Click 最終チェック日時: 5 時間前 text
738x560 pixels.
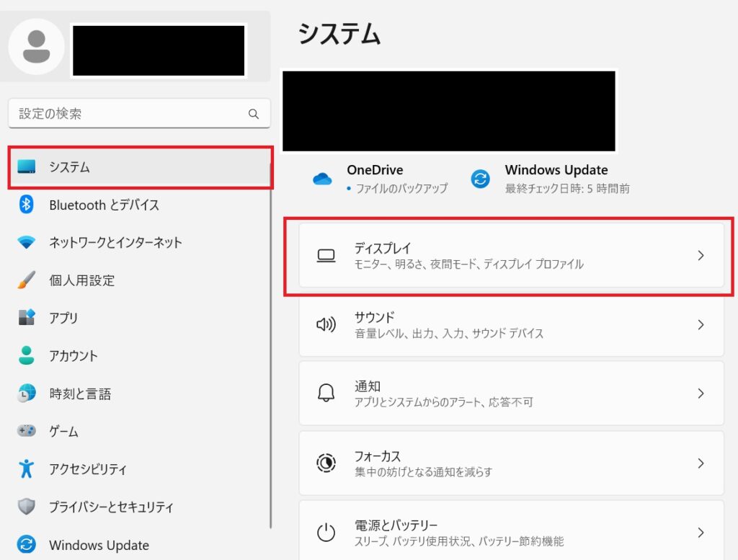click(x=567, y=189)
